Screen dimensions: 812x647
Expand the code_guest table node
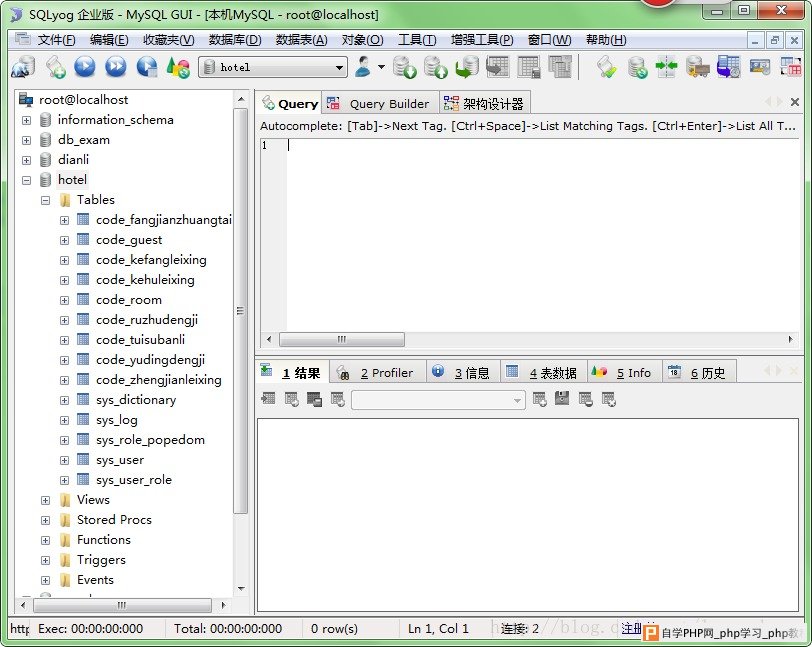pos(64,240)
